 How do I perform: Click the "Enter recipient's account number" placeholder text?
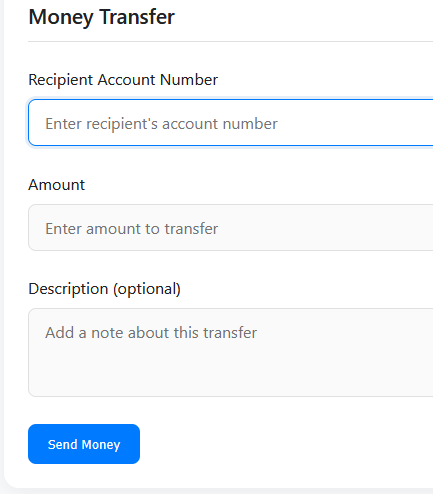pyautogui.click(x=161, y=124)
